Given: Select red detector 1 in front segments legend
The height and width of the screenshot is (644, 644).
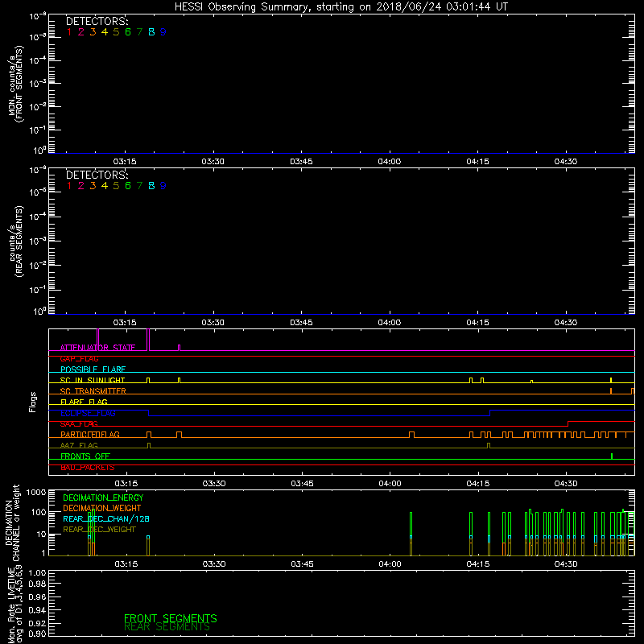Looking at the screenshot, I should point(69,32).
